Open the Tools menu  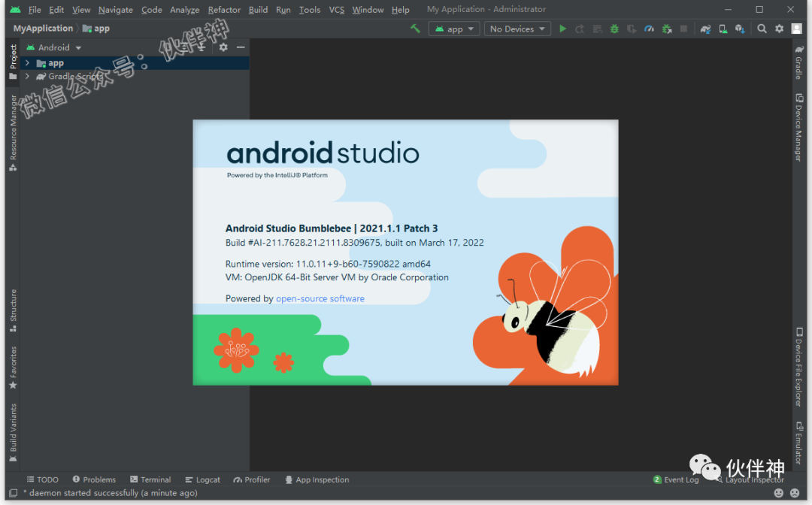pyautogui.click(x=310, y=9)
